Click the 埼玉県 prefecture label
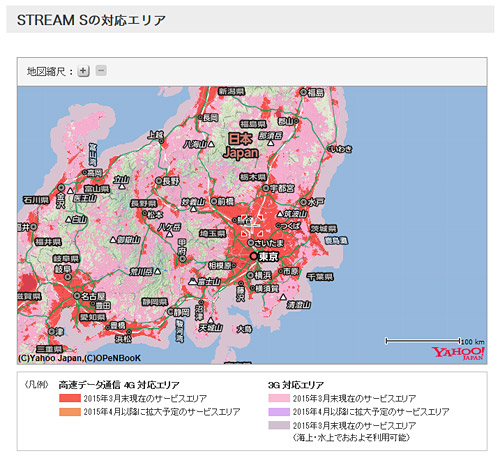The height and width of the screenshot is (458, 500). (213, 234)
